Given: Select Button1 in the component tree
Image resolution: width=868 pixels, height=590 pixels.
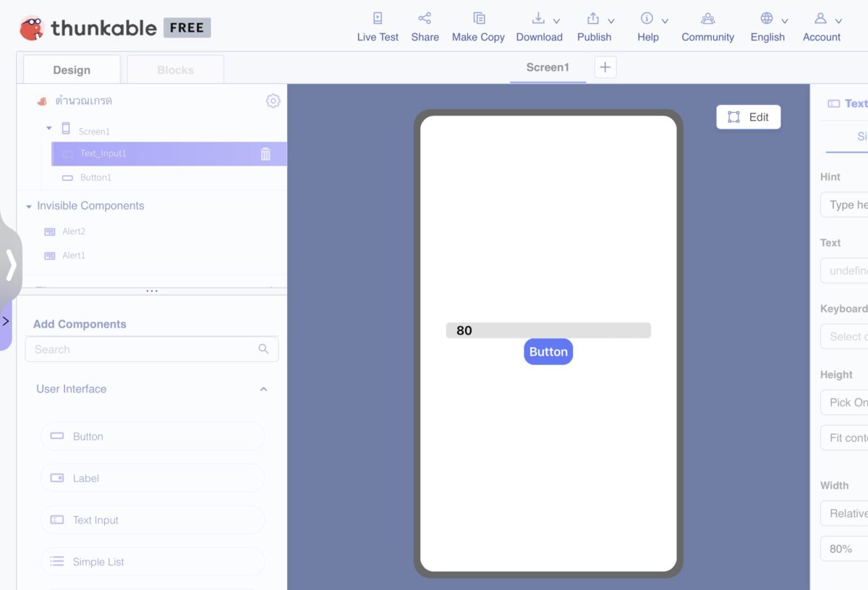Looking at the screenshot, I should pos(96,177).
